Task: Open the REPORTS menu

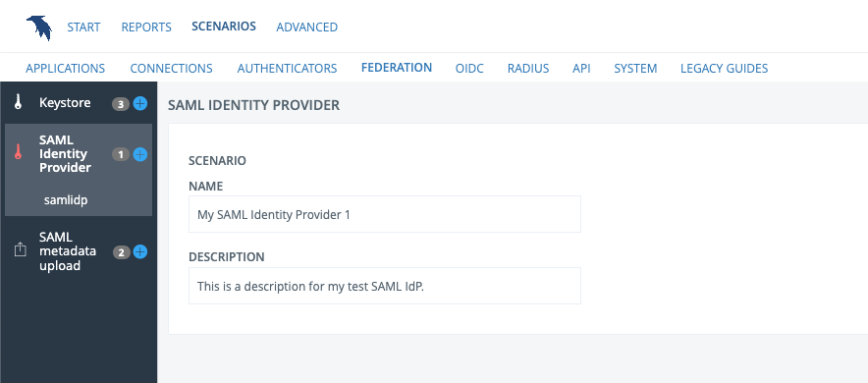Action: (x=146, y=27)
